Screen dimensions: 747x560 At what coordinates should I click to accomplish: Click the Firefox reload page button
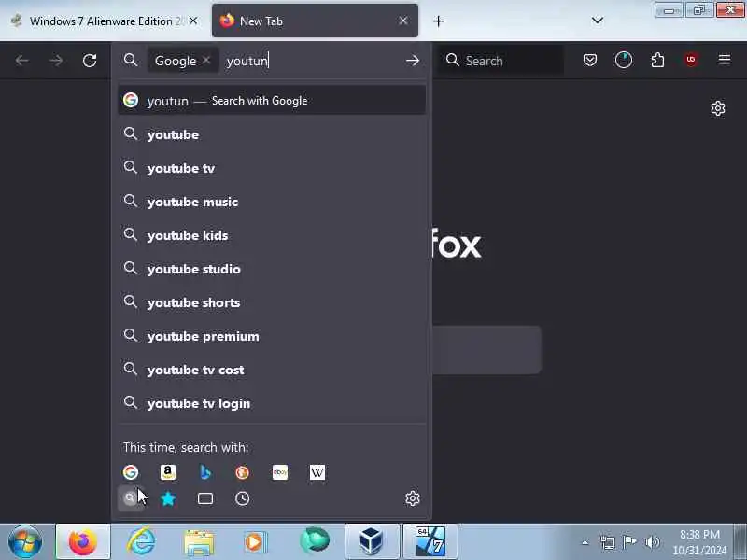(90, 61)
